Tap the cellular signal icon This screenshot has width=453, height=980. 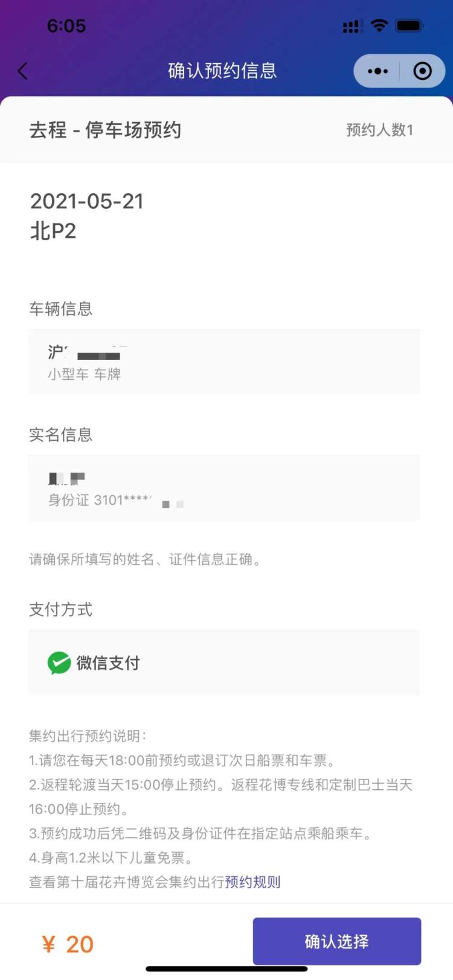pos(352,27)
